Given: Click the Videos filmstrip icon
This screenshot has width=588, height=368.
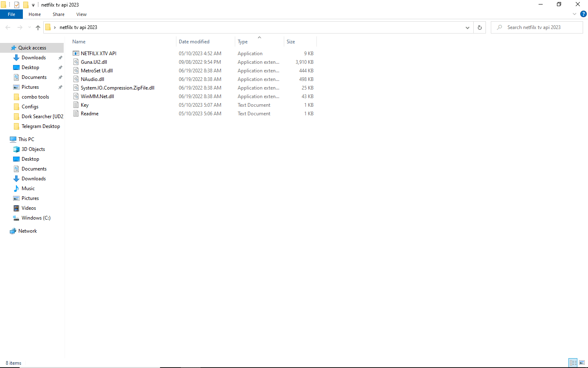Looking at the screenshot, I should click(16, 208).
